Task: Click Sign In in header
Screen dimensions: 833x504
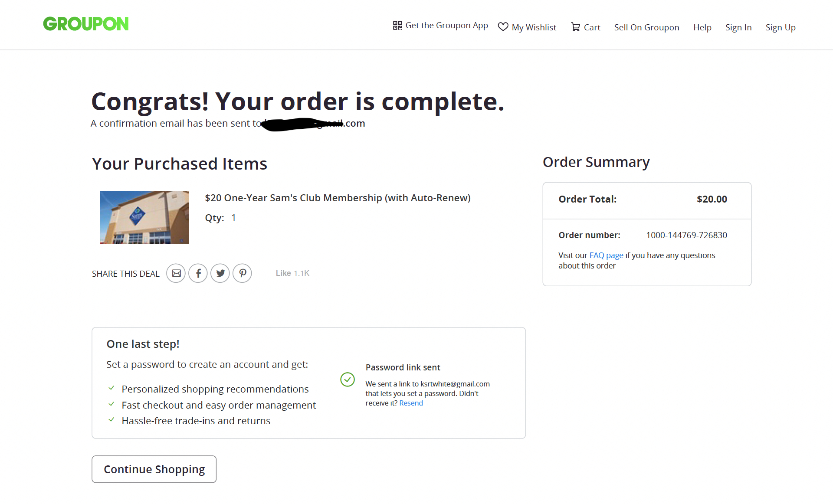Action: 738,27
